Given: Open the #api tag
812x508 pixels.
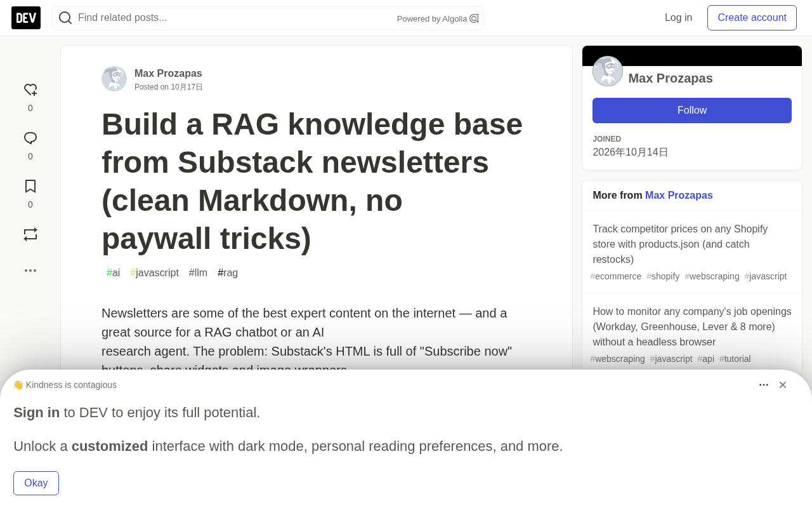Looking at the screenshot, I should tap(706, 359).
